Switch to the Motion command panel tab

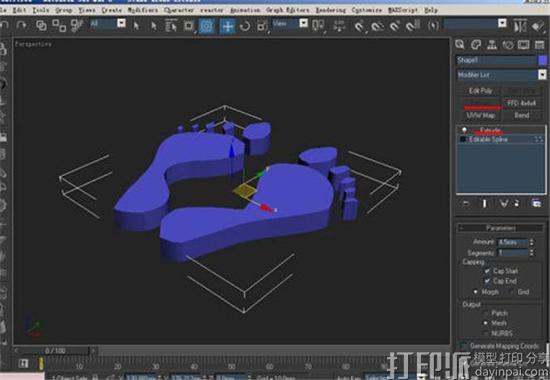pyautogui.click(x=508, y=45)
